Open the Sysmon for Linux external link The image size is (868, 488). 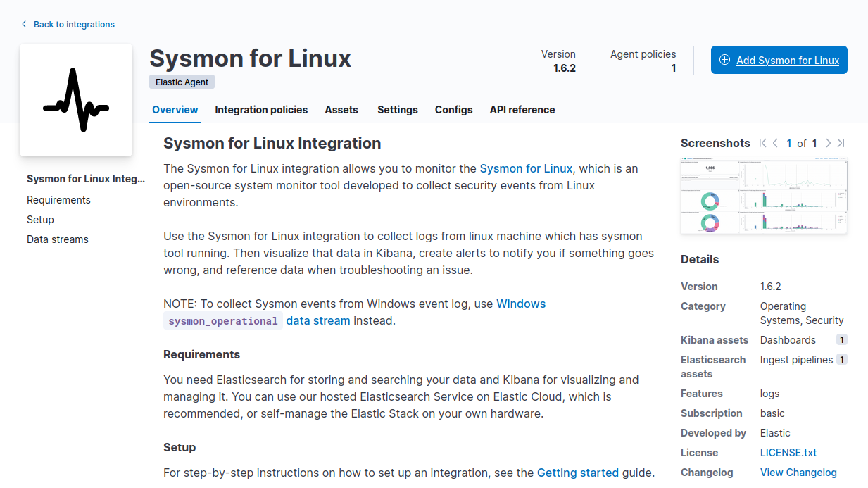point(526,168)
